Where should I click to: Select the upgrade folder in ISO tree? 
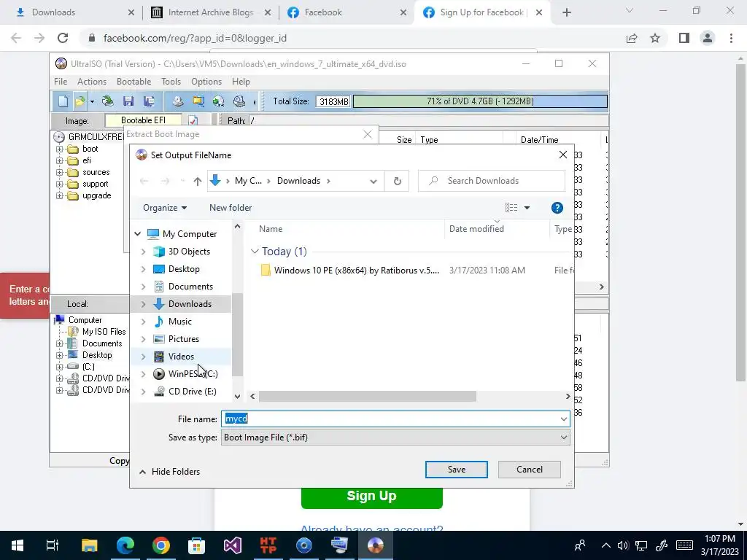point(97,195)
